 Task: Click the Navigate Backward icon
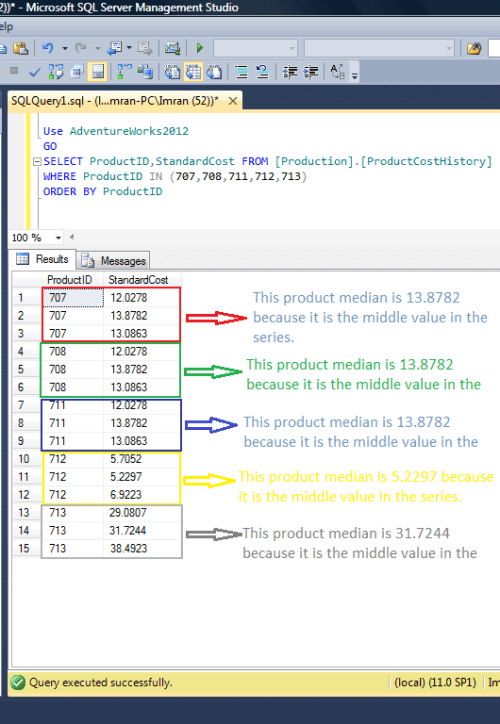pyautogui.click(x=115, y=48)
